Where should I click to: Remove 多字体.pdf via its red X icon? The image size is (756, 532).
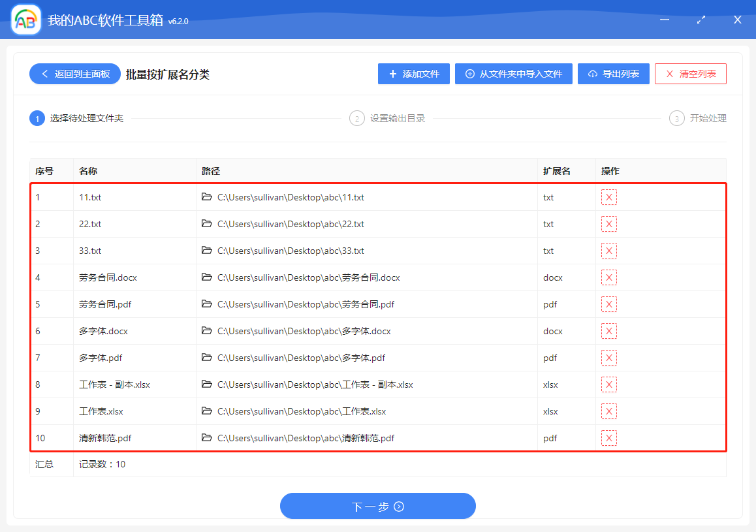tap(608, 357)
